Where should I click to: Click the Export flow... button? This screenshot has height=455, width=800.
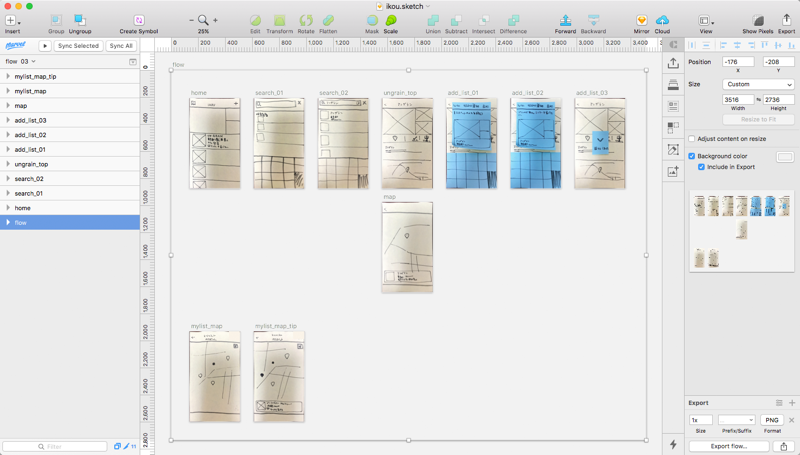729,446
